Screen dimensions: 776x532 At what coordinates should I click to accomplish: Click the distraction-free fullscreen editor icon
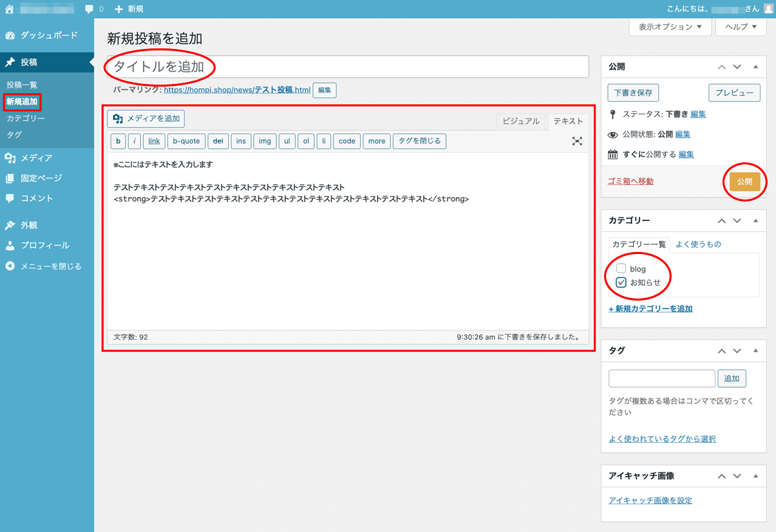click(x=577, y=141)
